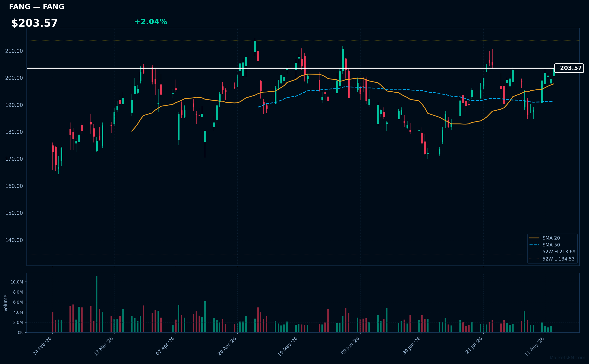Select SMA 20 legend entry

[x=551, y=238]
